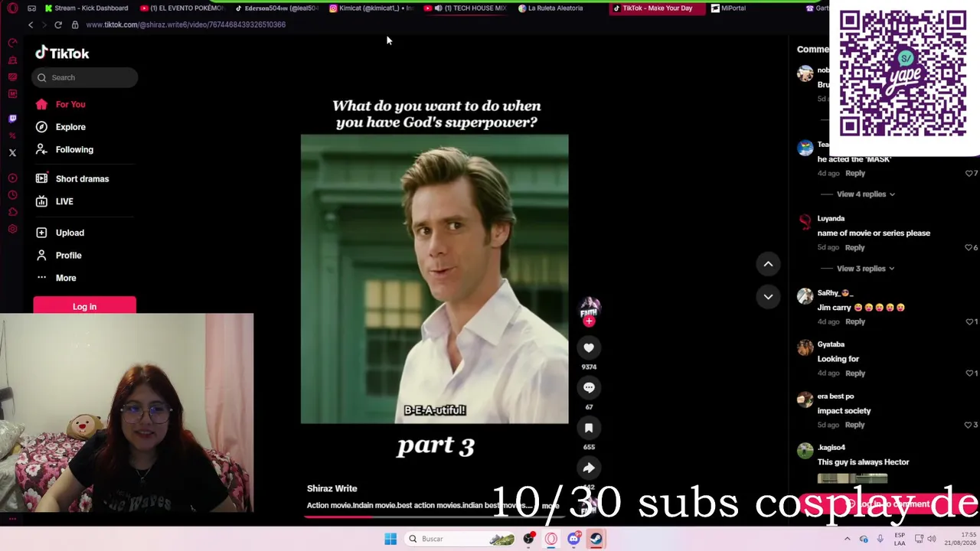
Task: Open the Following feed
Action: (x=74, y=149)
